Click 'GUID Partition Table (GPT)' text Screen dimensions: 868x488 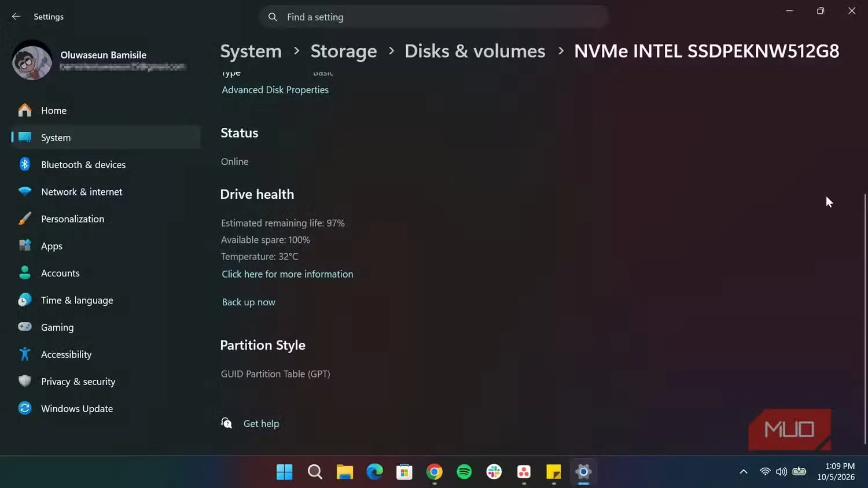click(x=275, y=374)
